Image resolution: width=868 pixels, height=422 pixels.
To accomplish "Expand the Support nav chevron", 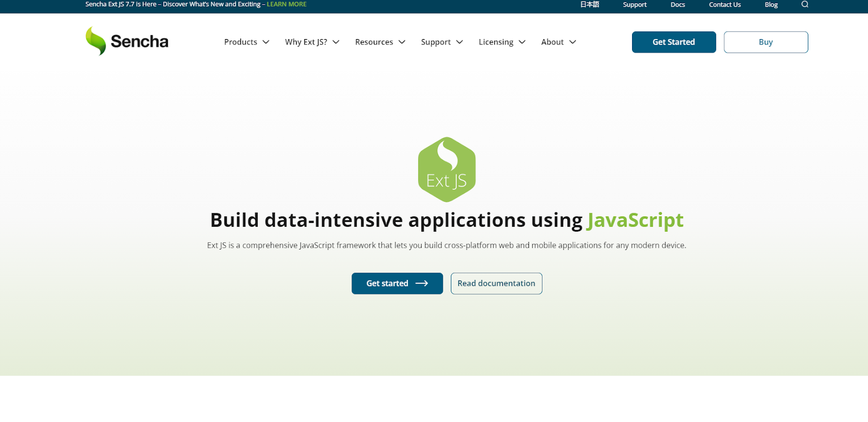I will tap(459, 42).
